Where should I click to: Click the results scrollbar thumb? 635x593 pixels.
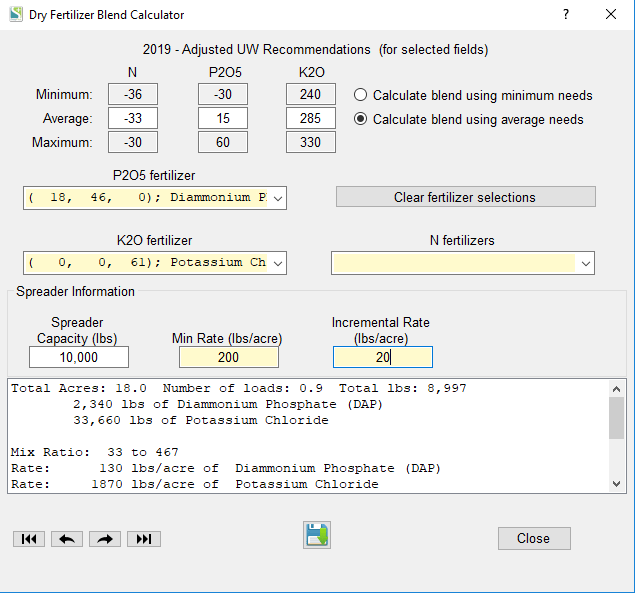coord(616,418)
